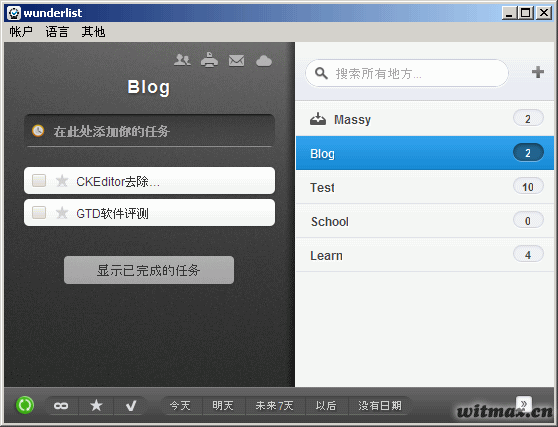Click 显示已完成的任务 button
This screenshot has height=427, width=558.
(149, 270)
